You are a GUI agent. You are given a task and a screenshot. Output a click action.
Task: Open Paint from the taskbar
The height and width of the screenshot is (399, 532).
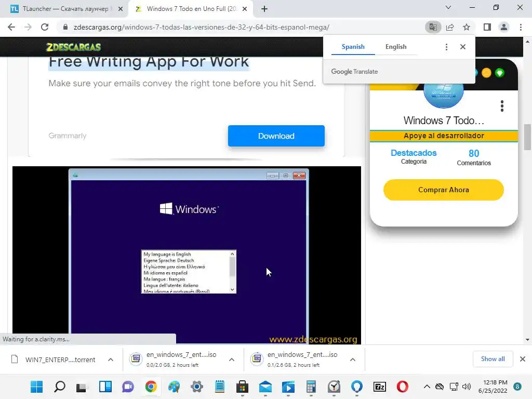coord(174,387)
